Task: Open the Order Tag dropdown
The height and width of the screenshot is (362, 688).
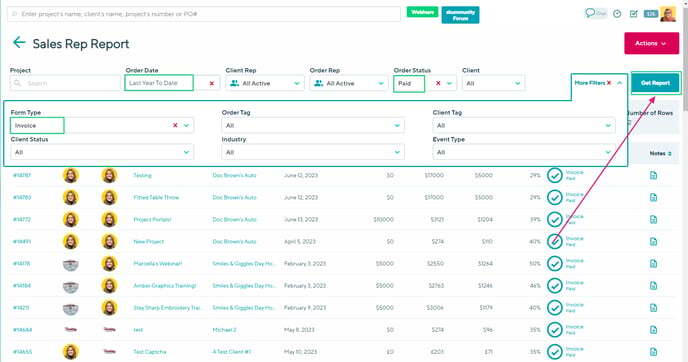Action: 313,125
